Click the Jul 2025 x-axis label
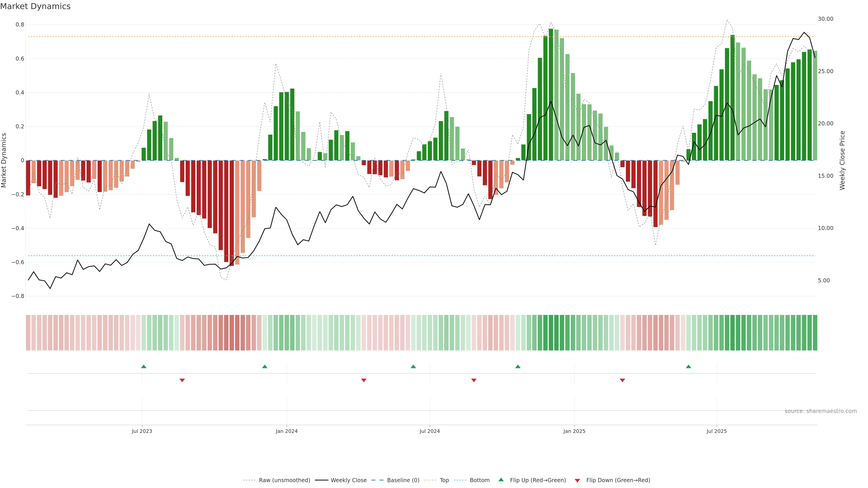Viewport: 868px width, 488px height. 716,431
